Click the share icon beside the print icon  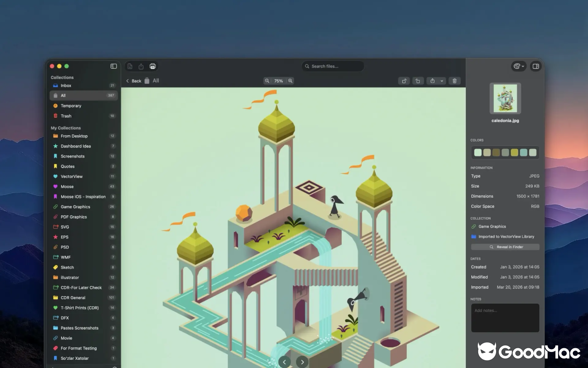click(141, 66)
